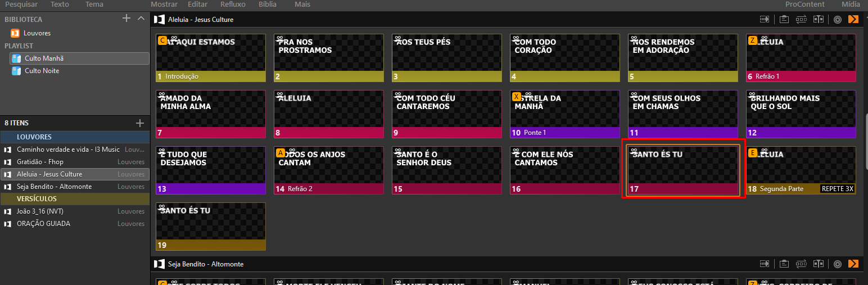
Task: Click presentation icon next to Gratidão - Fhop
Action: coord(8,162)
